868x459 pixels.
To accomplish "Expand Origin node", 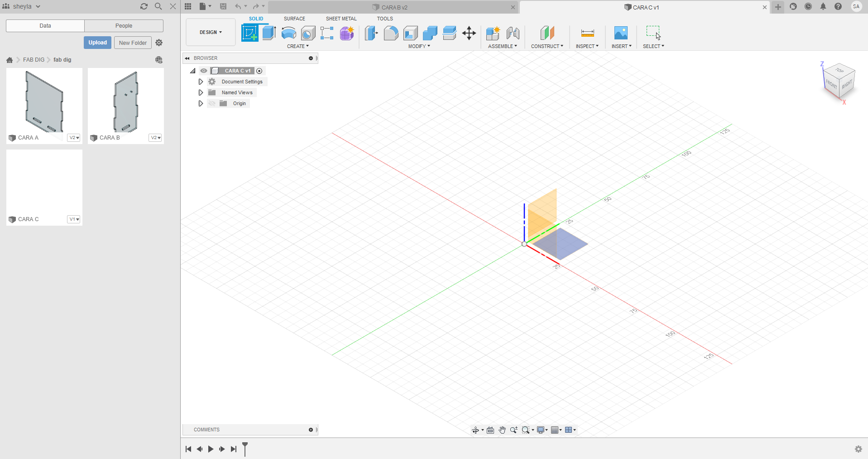I will pyautogui.click(x=201, y=103).
